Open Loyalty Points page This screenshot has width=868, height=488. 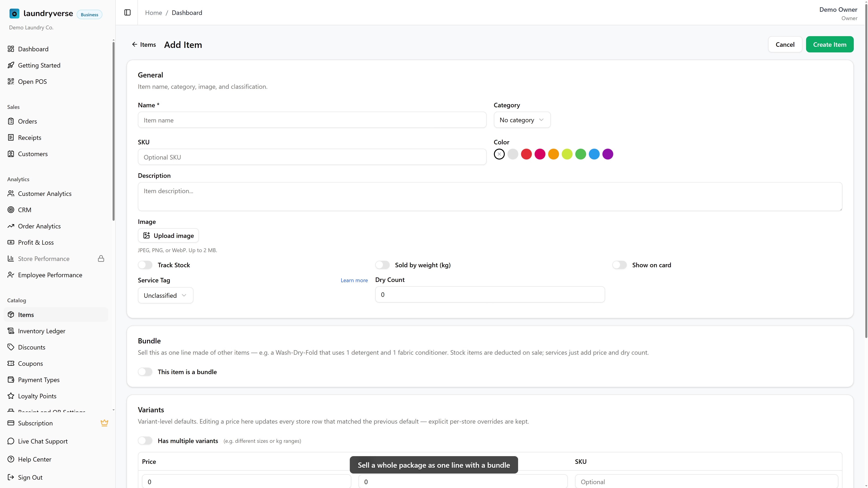pos(56,396)
